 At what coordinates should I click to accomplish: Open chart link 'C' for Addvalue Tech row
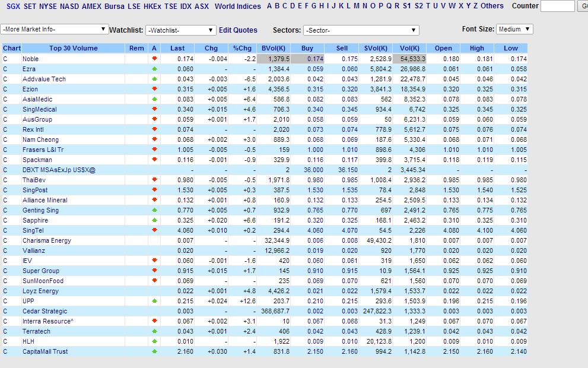click(5, 79)
